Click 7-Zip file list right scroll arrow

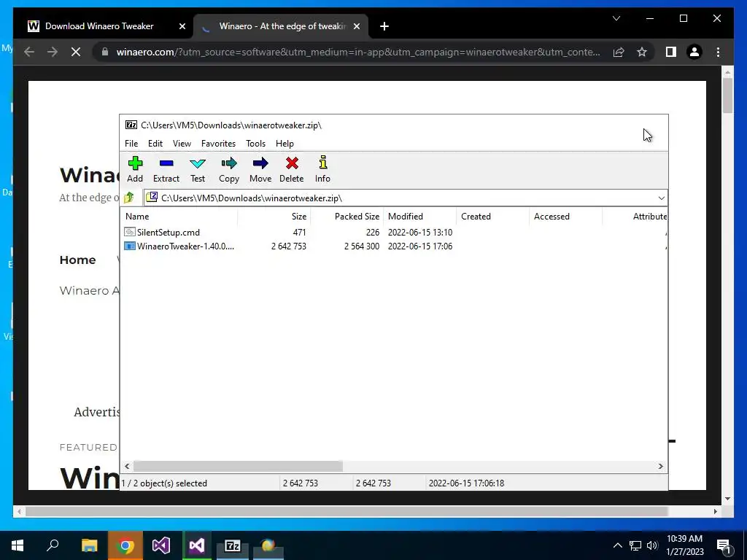pyautogui.click(x=661, y=466)
